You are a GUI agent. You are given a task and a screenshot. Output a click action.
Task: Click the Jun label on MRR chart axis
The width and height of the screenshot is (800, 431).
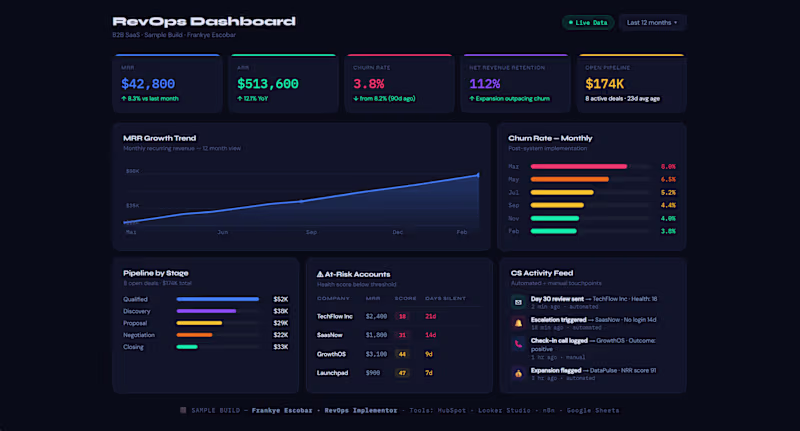[222, 232]
